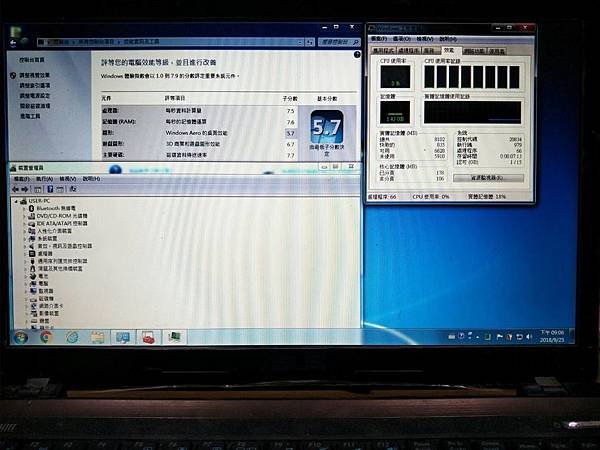Click the keyboard input tray icon

[x=452, y=337]
